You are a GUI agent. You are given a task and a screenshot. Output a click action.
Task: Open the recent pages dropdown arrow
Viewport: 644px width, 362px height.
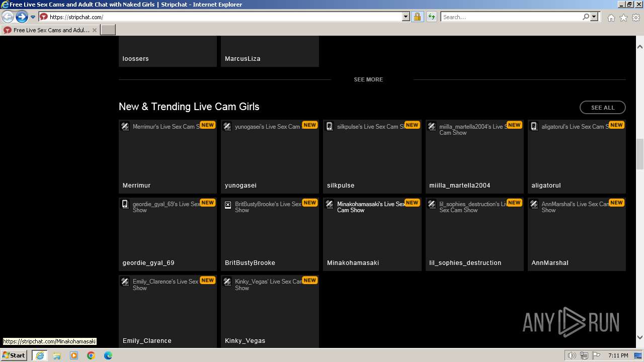click(x=33, y=17)
